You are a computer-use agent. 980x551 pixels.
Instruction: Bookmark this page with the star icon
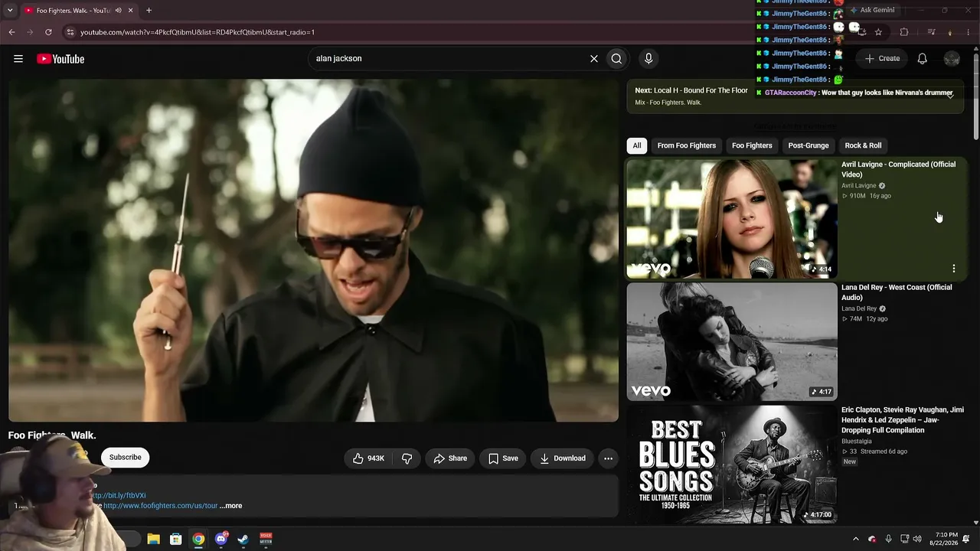878,32
